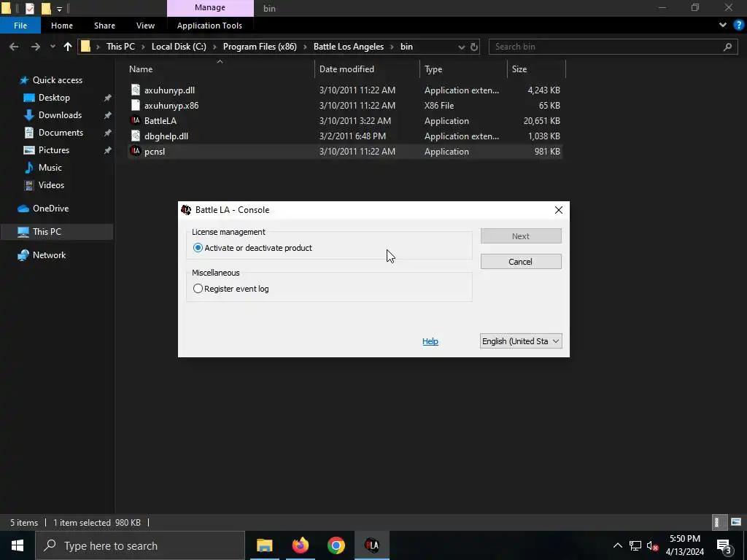Click Battle Los Angeles breadcrumb
The image size is (747, 560).
coord(348,47)
